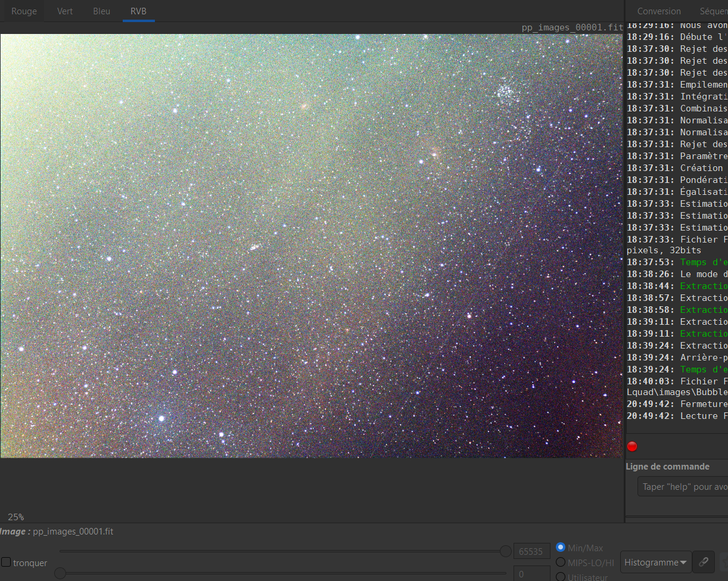Screen dimensions: 728x581
Task: Select the Min/Max radio option
Action: [561, 547]
